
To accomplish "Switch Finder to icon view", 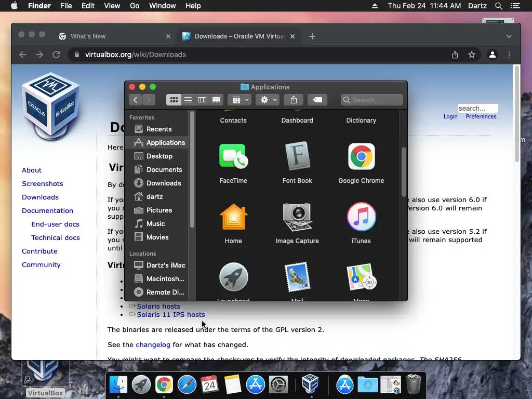I will [174, 100].
